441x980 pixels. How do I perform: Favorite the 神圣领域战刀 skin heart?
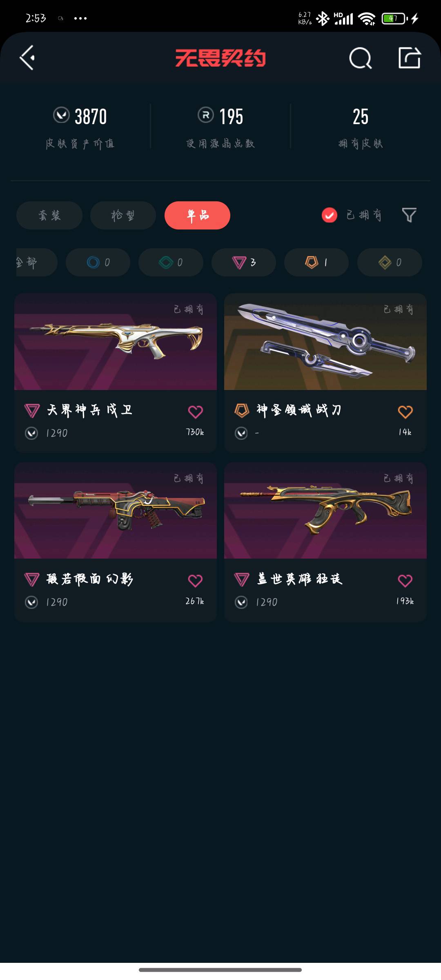[x=405, y=412]
